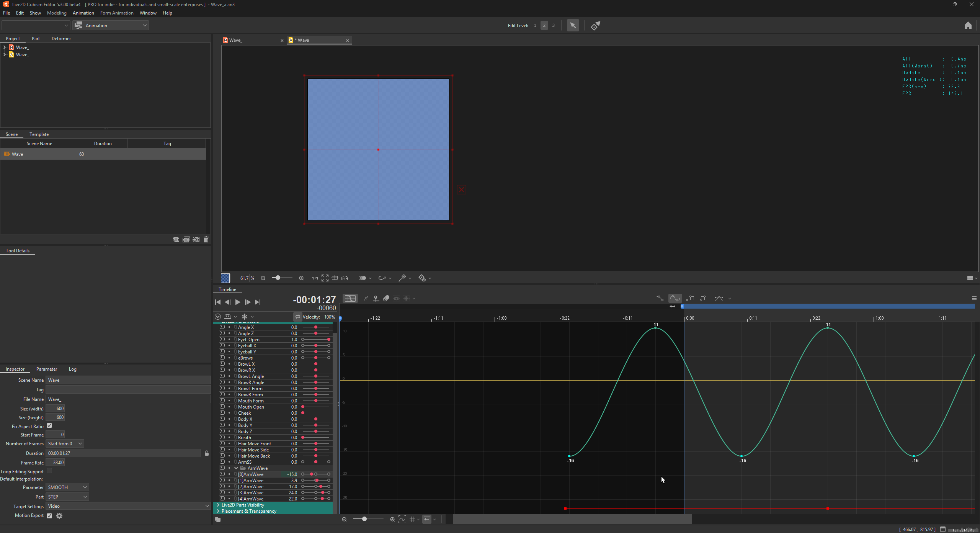Select Edit Level 3 button

[x=553, y=26]
